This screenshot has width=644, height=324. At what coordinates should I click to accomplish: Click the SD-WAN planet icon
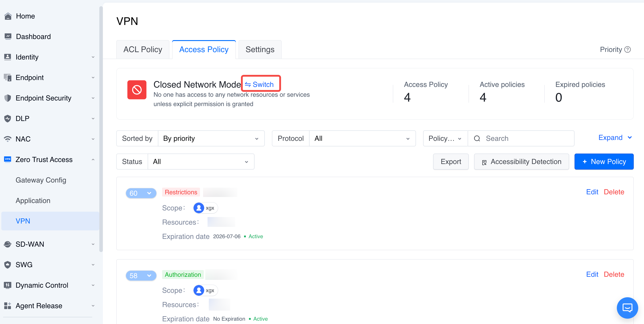click(8, 244)
